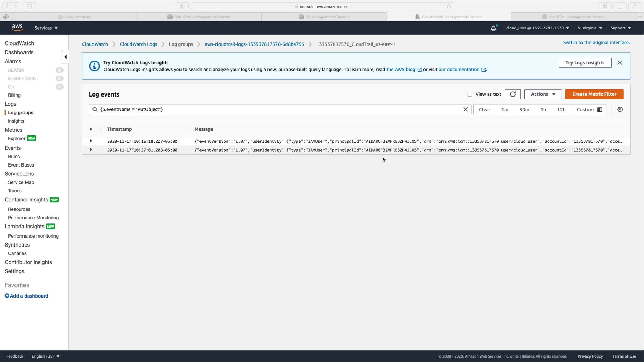Open Feedback in the footer
Screen dimensions: 644x362
(x=15, y=356)
